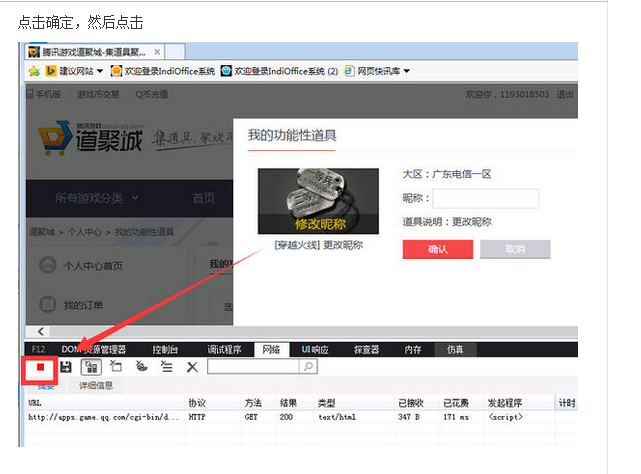Expand the 所有游戏分类 dropdown
This screenshot has width=641, height=474.
coord(96,198)
